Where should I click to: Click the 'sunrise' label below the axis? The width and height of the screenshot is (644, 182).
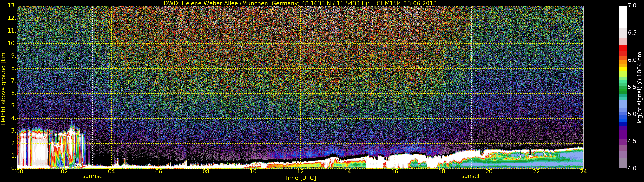(93, 176)
